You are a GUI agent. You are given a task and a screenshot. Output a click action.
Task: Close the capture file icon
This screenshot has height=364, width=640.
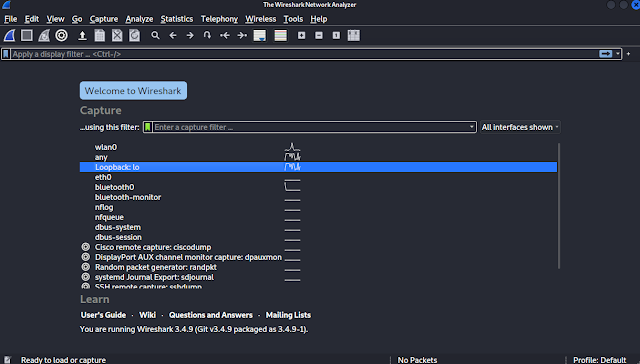coord(117,36)
